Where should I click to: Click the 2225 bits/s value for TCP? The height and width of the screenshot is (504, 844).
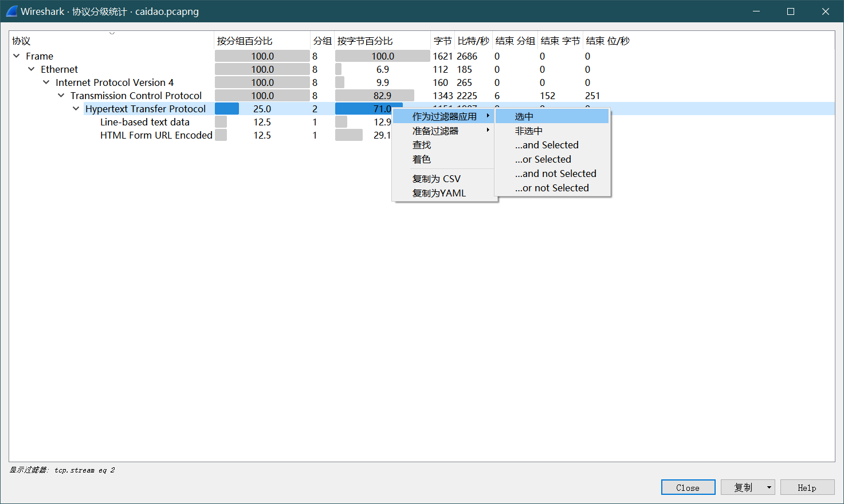(x=467, y=96)
